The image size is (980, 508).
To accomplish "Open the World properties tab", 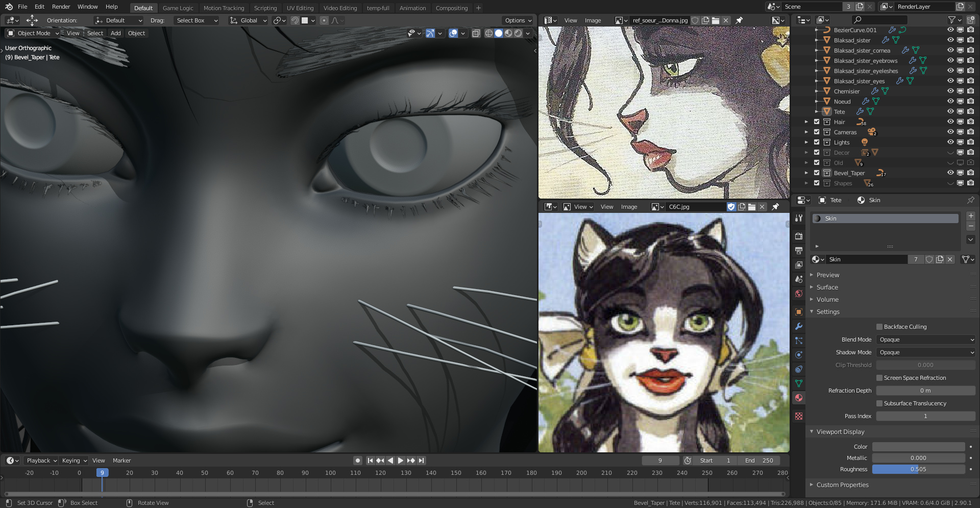I will [x=799, y=294].
